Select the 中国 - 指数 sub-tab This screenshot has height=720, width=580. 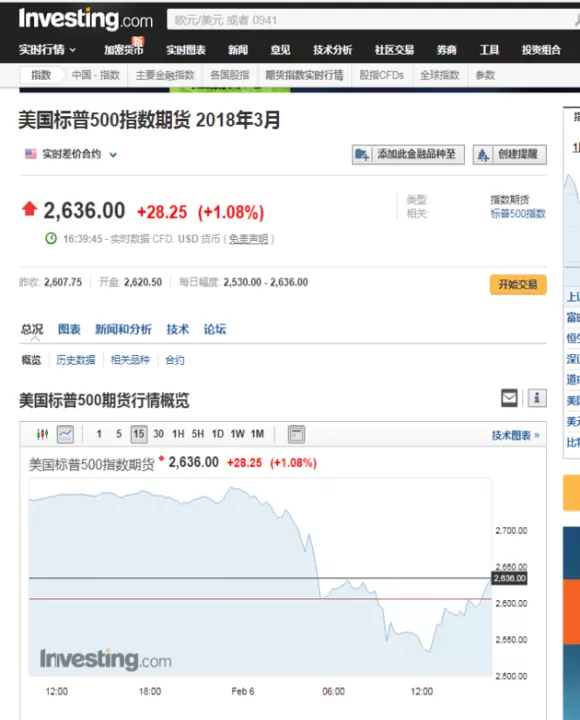[x=96, y=75]
